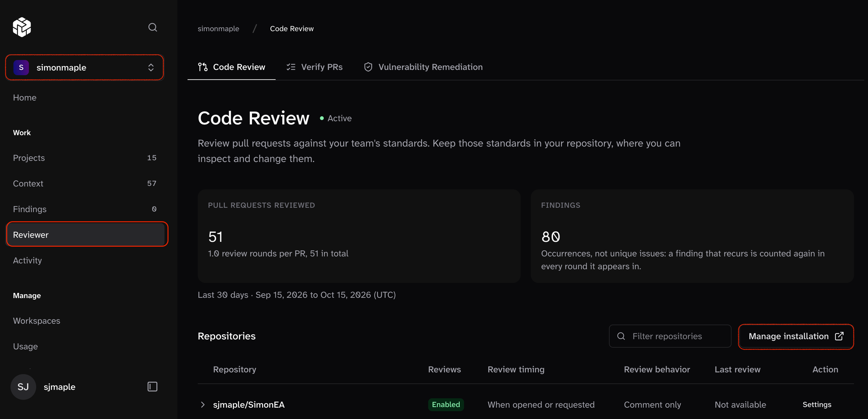Click the simonmaple breadcrumb link
The height and width of the screenshot is (419, 868).
coord(218,29)
